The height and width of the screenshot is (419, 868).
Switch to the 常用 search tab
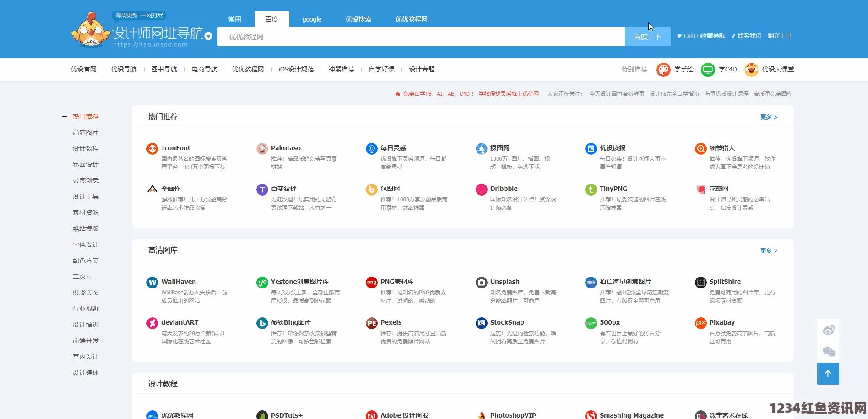click(x=234, y=19)
